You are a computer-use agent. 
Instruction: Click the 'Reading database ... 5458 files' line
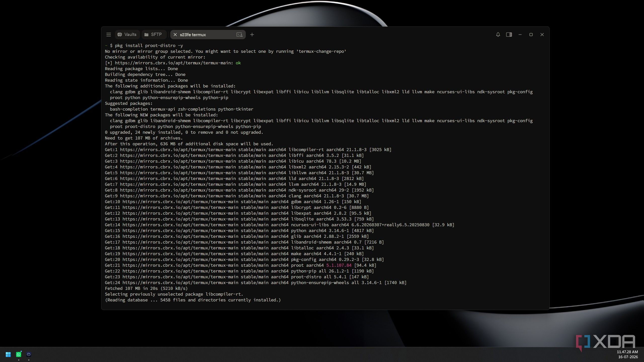click(x=193, y=300)
